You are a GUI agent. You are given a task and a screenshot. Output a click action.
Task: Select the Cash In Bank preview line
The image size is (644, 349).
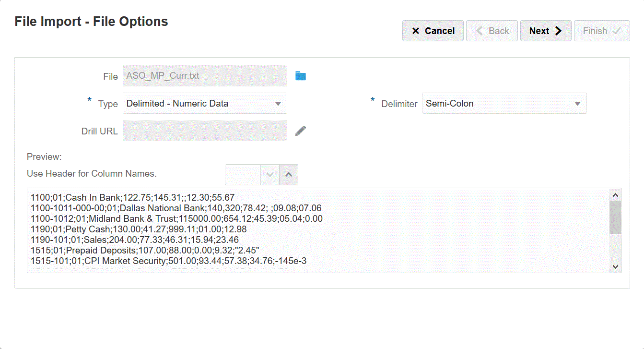click(132, 197)
